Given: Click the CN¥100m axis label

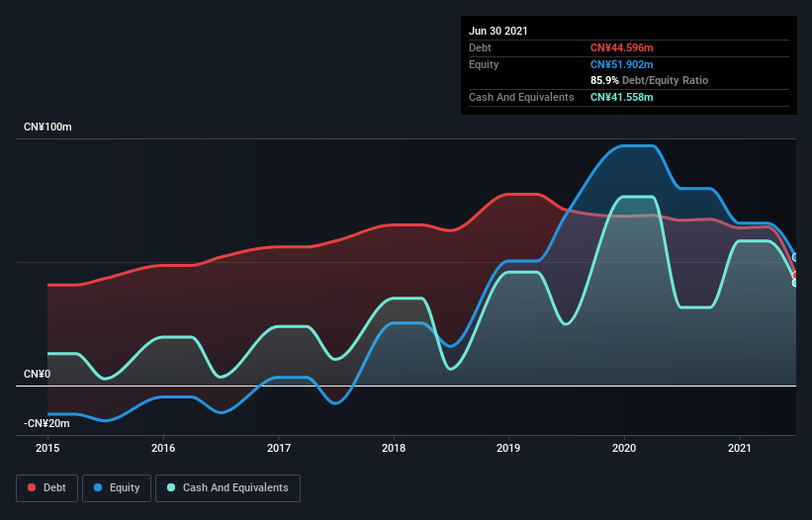Looking at the screenshot, I should click(47, 127).
